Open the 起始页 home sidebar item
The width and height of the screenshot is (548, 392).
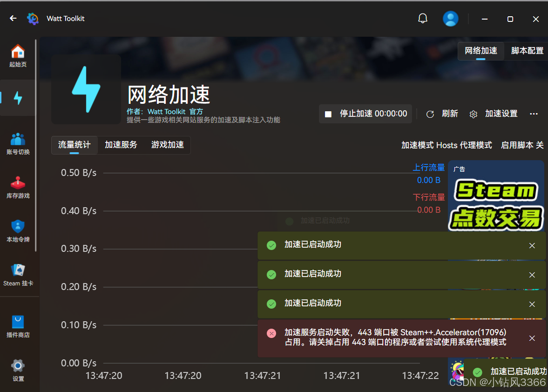(x=18, y=56)
